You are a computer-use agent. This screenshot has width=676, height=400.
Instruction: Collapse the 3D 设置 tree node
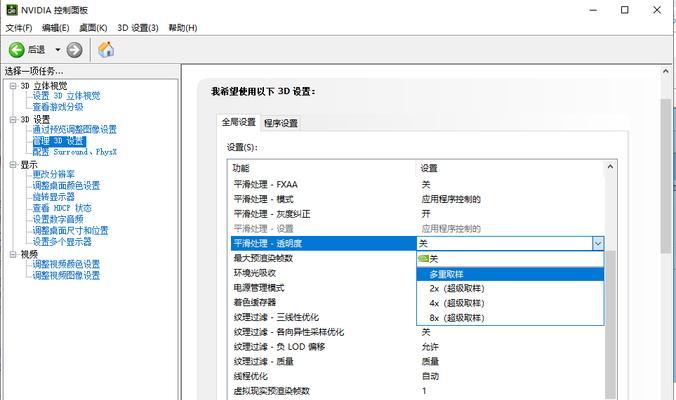(x=13, y=119)
